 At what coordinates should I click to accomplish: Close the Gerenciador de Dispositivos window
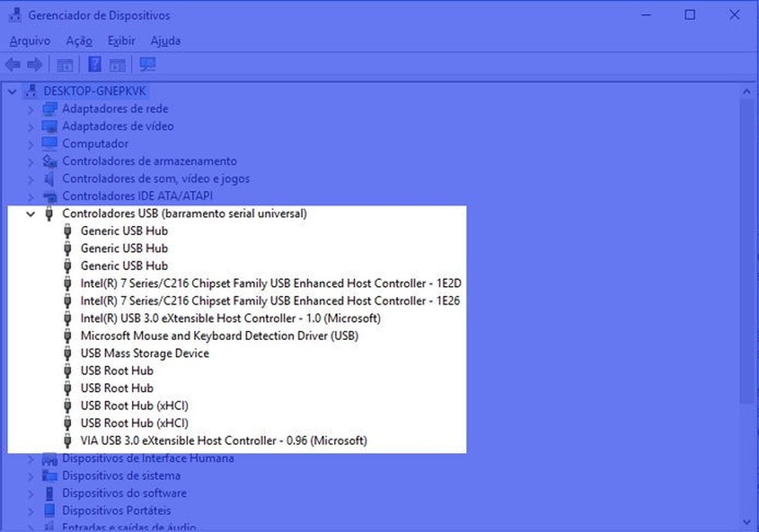[734, 15]
